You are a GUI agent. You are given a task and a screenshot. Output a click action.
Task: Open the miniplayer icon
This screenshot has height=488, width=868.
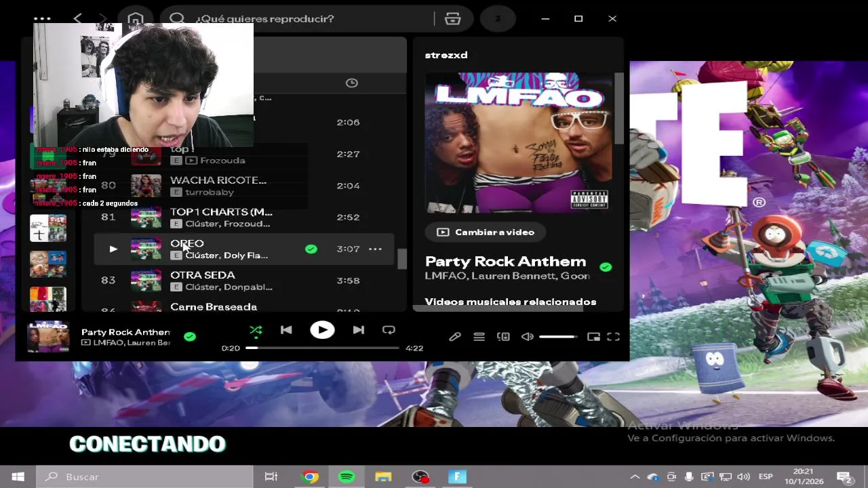click(593, 337)
